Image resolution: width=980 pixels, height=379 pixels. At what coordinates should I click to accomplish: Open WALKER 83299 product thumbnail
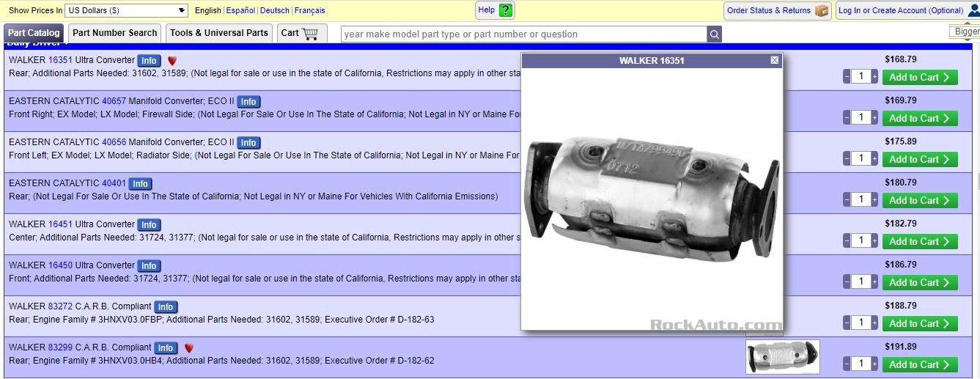pyautogui.click(x=783, y=357)
